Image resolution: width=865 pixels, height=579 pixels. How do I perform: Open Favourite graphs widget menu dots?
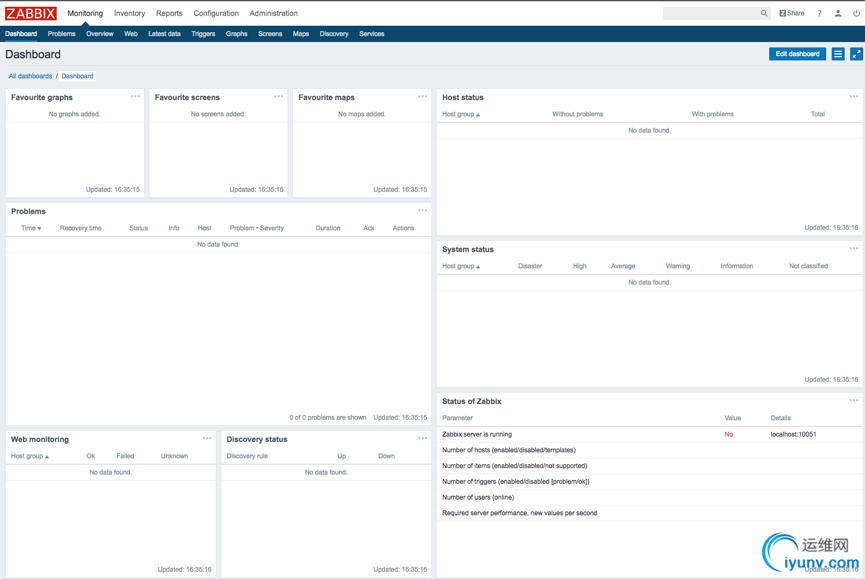[x=135, y=96]
